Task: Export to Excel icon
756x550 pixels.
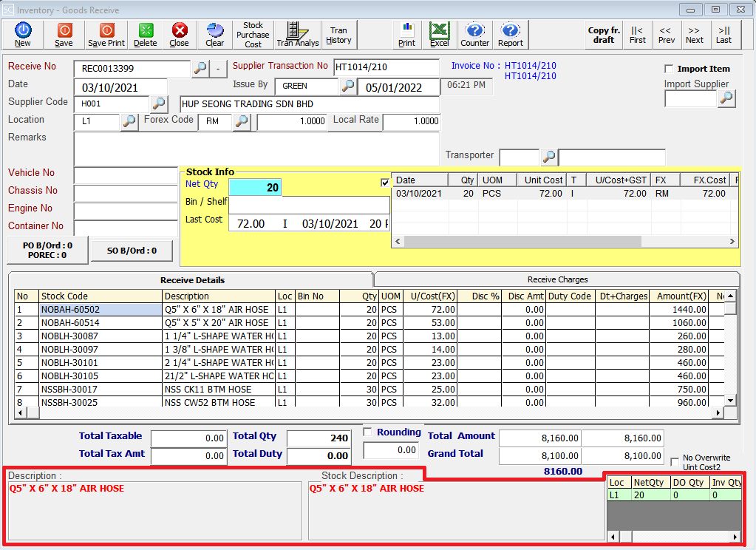Action: pos(439,35)
